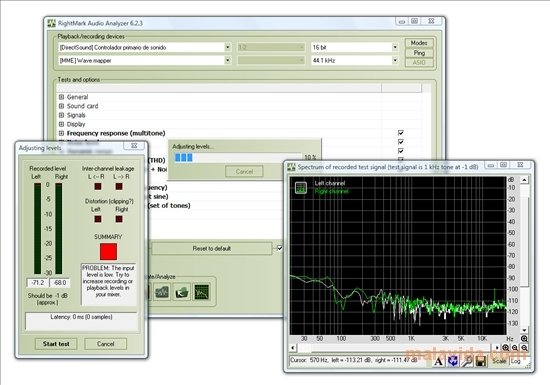Click the spectrum vertical scrollbar down arrow
The image size is (550, 385).
pyautogui.click(x=524, y=330)
